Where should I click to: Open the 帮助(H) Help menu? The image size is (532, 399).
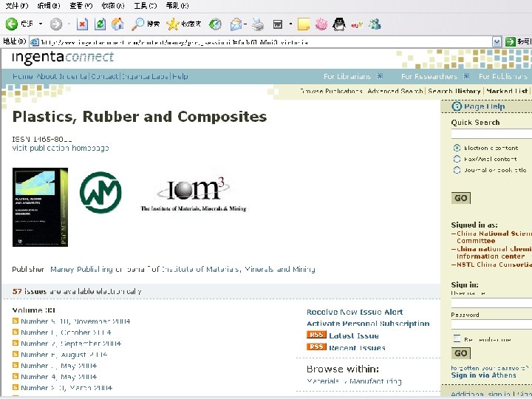coord(177,5)
